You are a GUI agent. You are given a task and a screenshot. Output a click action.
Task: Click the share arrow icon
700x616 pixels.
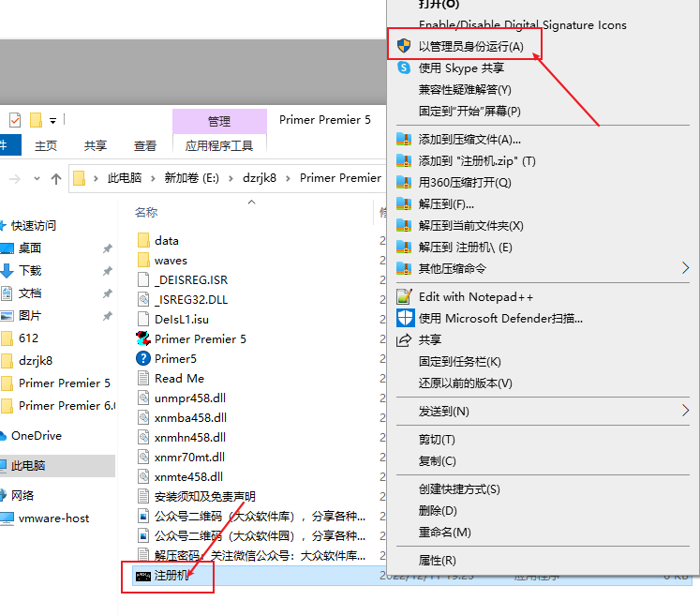[x=404, y=340]
